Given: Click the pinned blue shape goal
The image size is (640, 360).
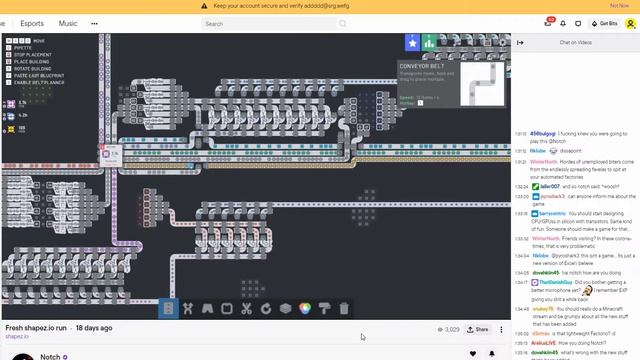Looking at the screenshot, I should click(11, 117).
